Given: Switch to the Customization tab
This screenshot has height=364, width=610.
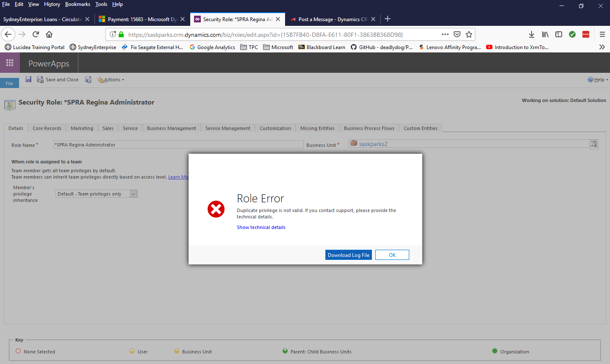Looking at the screenshot, I should tap(275, 128).
